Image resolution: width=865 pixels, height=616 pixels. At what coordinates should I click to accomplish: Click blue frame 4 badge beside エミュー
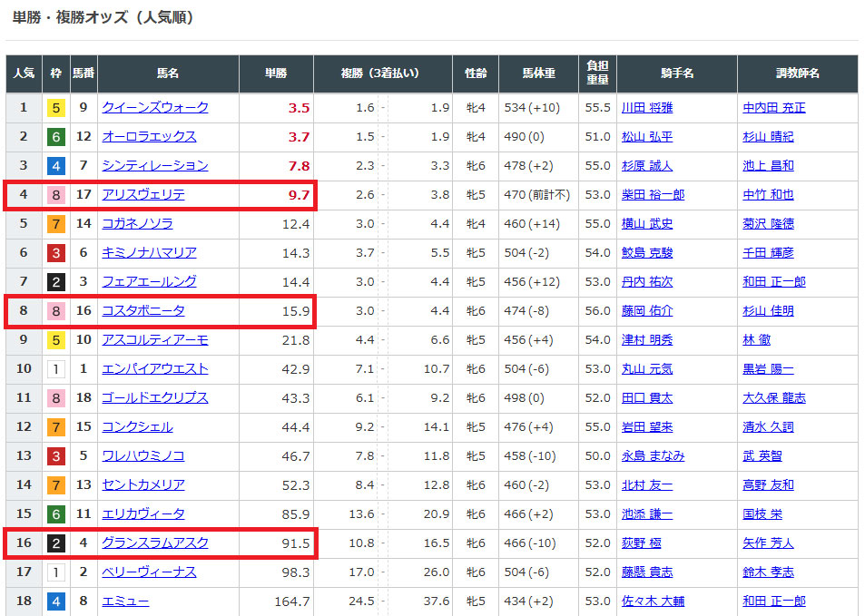[x=56, y=601]
